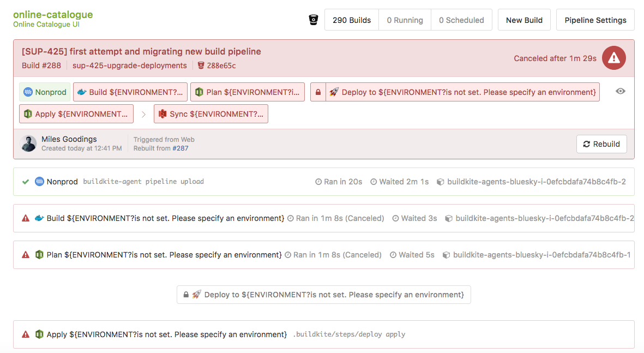Screen dimensions: 644x353
Task: Open the 0 Running tab
Action: tap(405, 19)
